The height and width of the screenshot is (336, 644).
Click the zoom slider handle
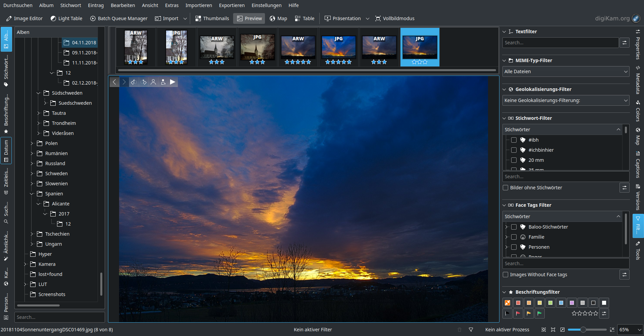pos(583,330)
